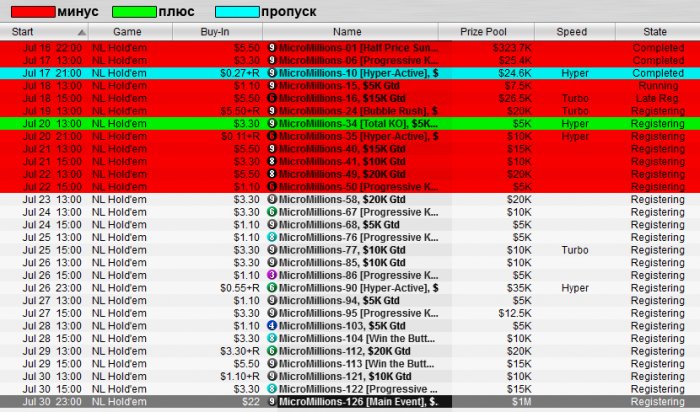Screen dimensions: 700x412
Task: Click the 9-seat icon beside MicroMillions-06
Action: [272, 60]
